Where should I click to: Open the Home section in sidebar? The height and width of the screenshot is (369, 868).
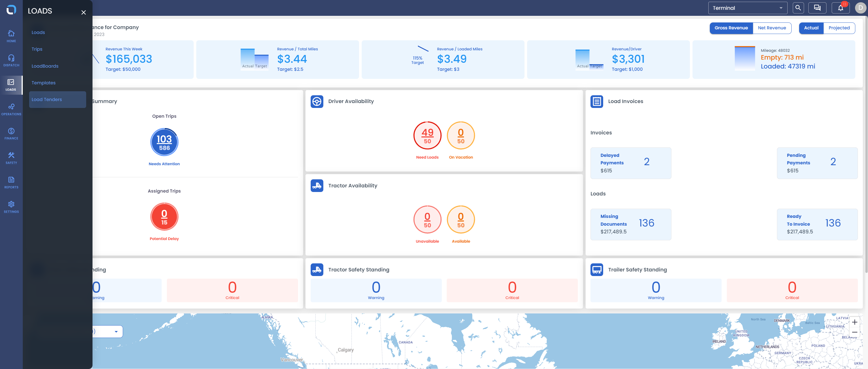point(11,36)
